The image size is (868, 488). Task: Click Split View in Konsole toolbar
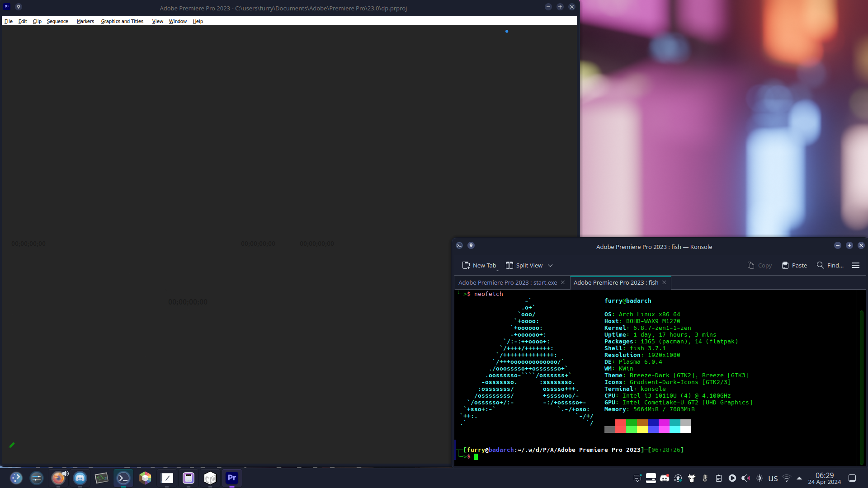524,265
